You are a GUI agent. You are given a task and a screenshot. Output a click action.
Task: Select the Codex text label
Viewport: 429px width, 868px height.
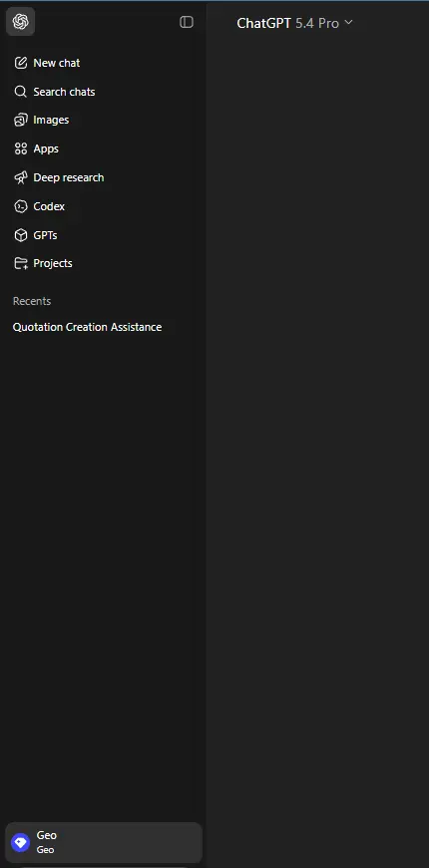point(49,206)
